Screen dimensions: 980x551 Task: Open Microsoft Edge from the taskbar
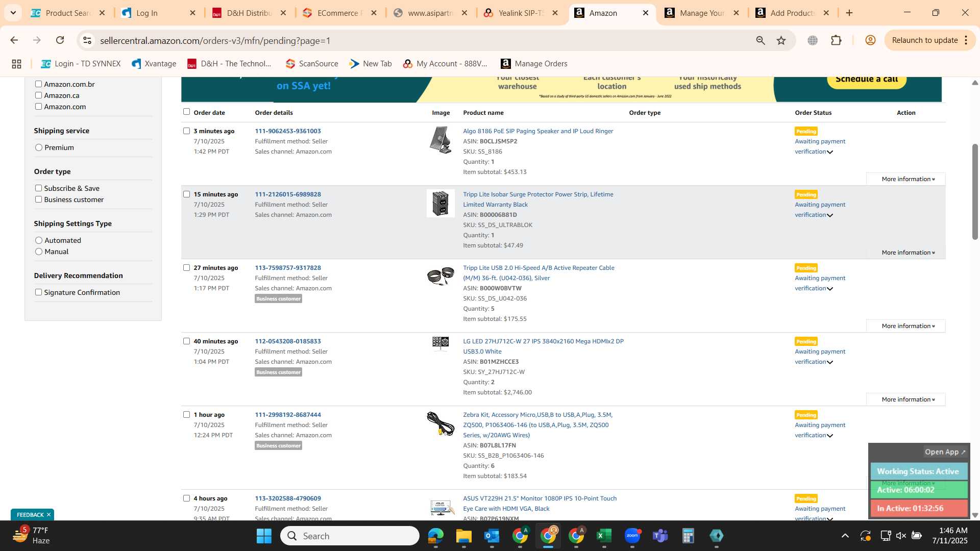tap(435, 536)
